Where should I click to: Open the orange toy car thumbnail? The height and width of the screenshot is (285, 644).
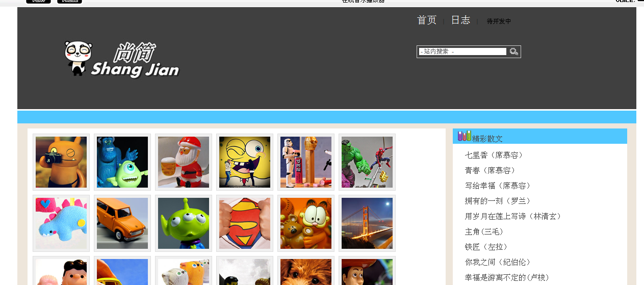tap(122, 223)
